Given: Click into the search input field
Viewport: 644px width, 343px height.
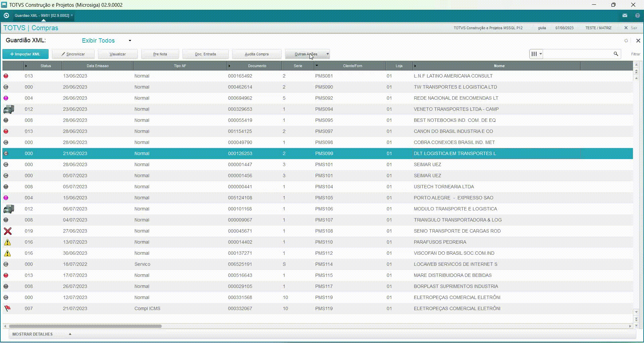Looking at the screenshot, I should [578, 54].
